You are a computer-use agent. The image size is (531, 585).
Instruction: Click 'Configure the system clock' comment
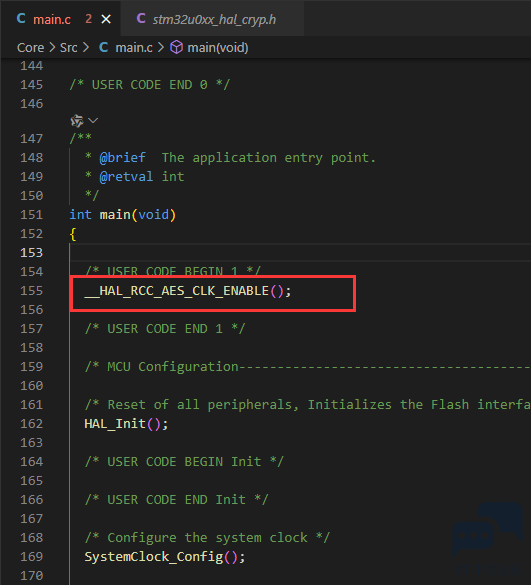pyautogui.click(x=207, y=538)
